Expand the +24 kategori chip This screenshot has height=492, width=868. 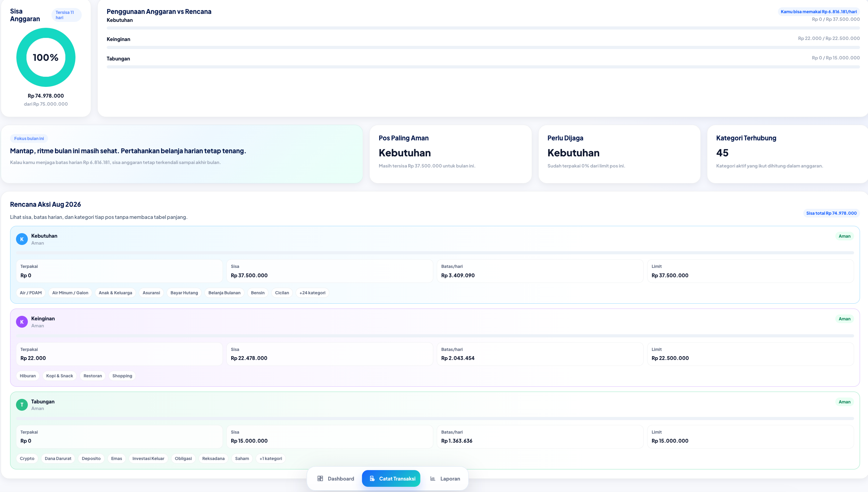[312, 293]
